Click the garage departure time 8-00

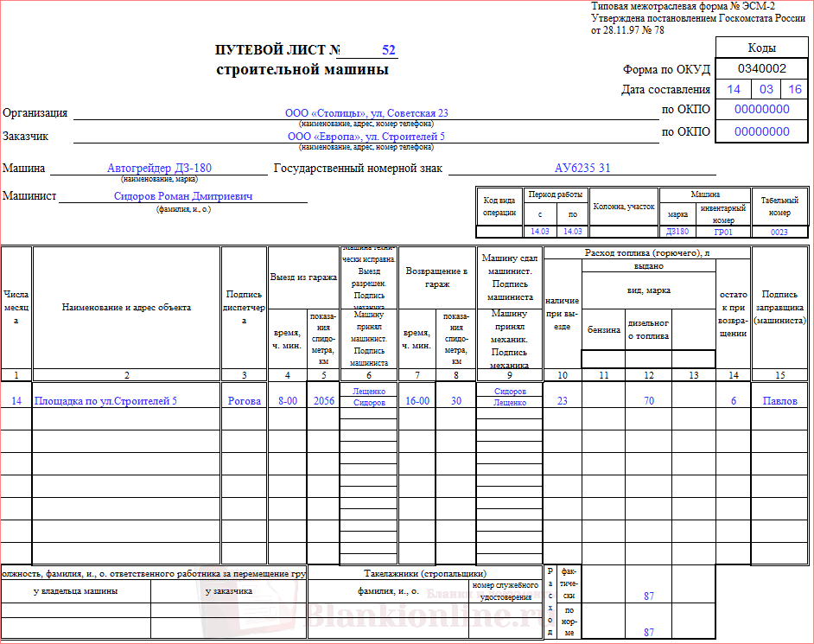[287, 401]
